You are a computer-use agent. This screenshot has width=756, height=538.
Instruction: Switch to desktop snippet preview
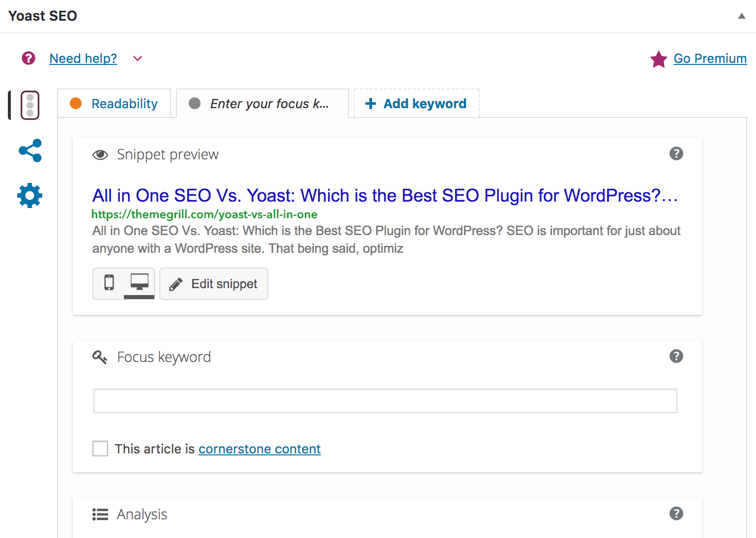point(139,283)
